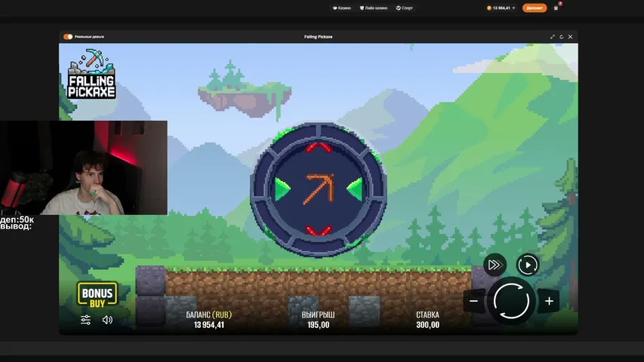
Task: Click the pickaxe symbol in the wheel
Action: (x=319, y=189)
